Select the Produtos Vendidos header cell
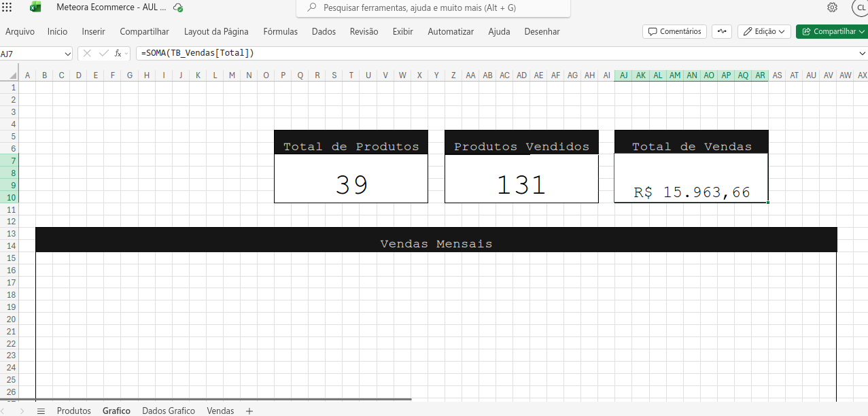868x416 pixels. tap(521, 142)
